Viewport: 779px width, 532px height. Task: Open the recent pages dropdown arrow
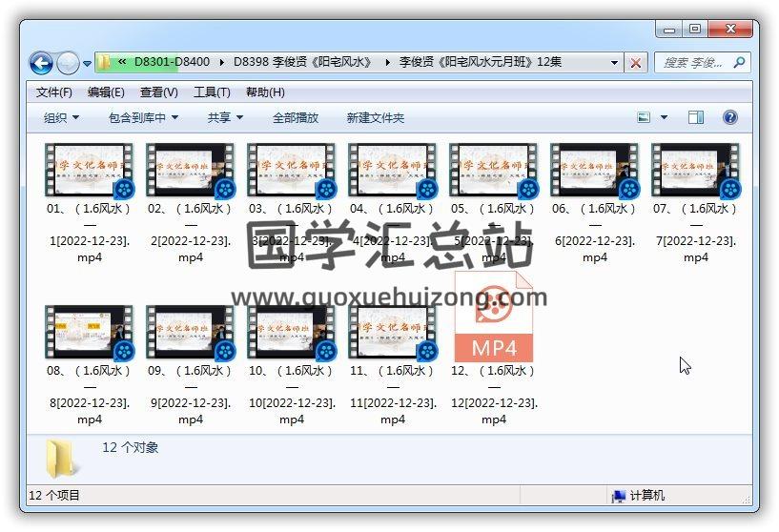87,64
